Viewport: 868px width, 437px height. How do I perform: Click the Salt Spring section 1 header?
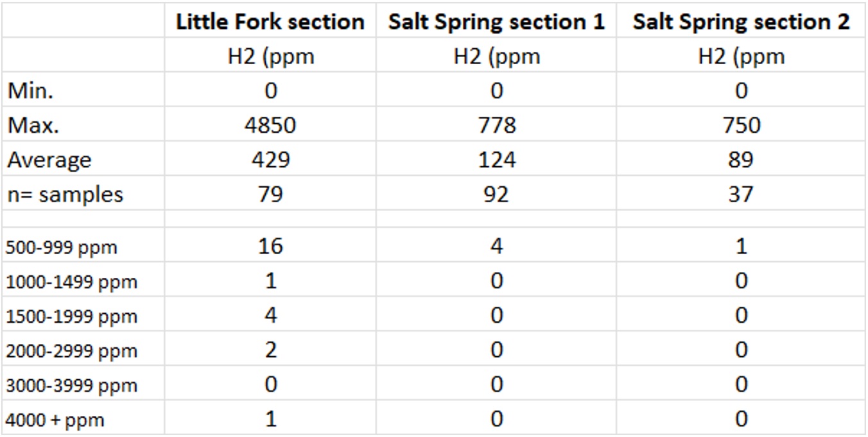(496, 22)
